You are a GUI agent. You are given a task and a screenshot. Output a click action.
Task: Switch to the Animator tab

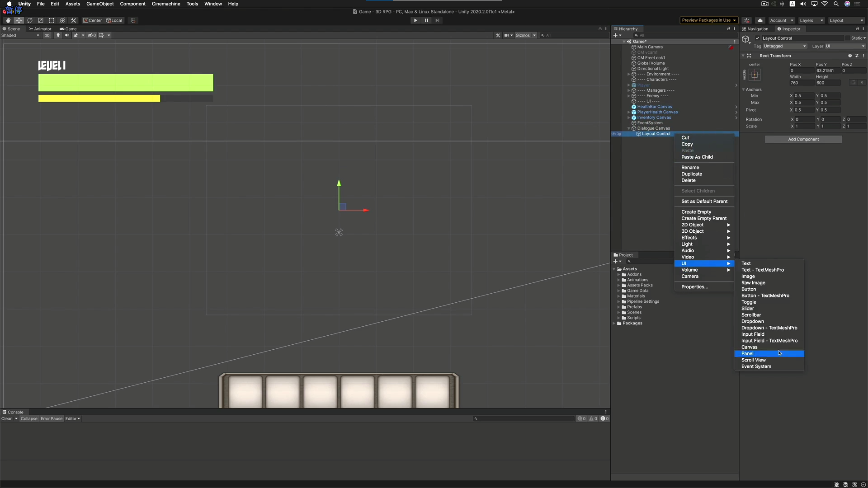coord(40,28)
